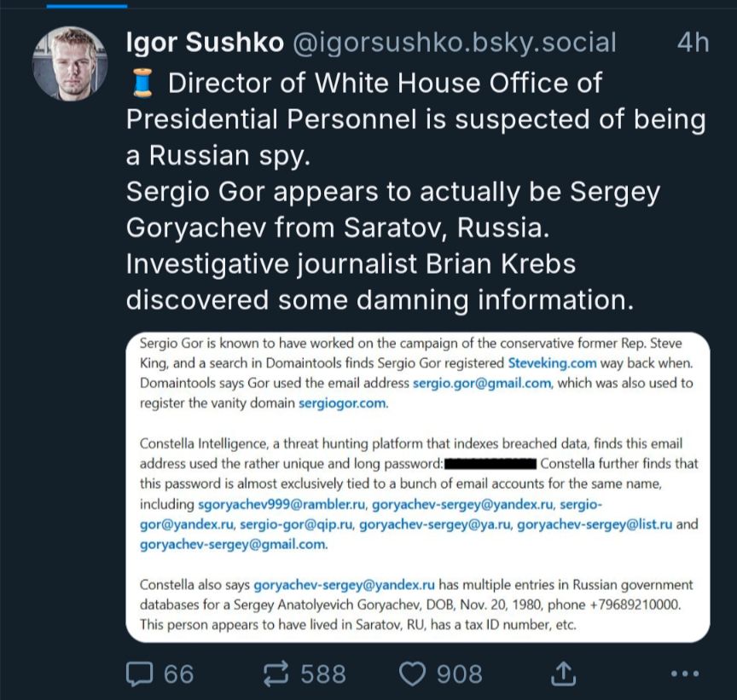Open the embedded article screenshot image

pyautogui.click(x=418, y=487)
